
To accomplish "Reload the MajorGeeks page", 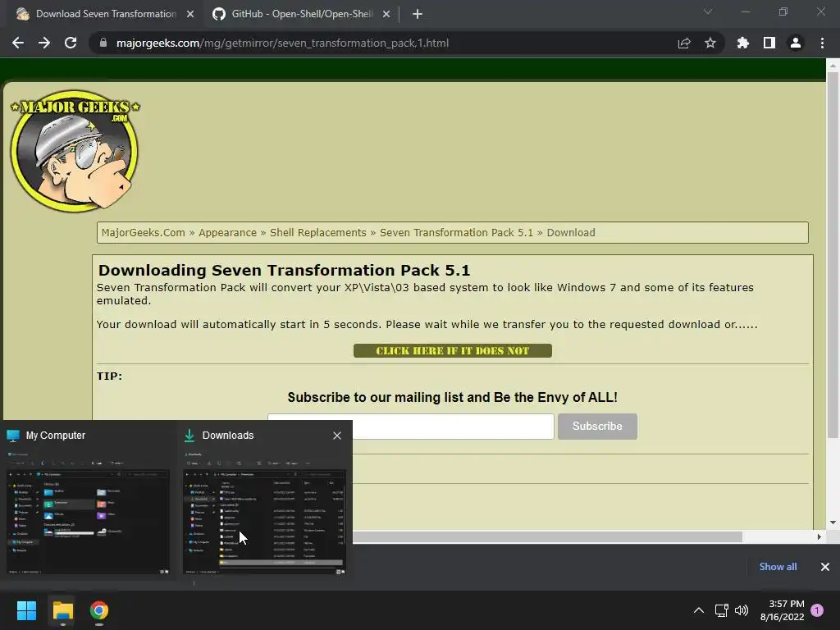I will (x=71, y=43).
